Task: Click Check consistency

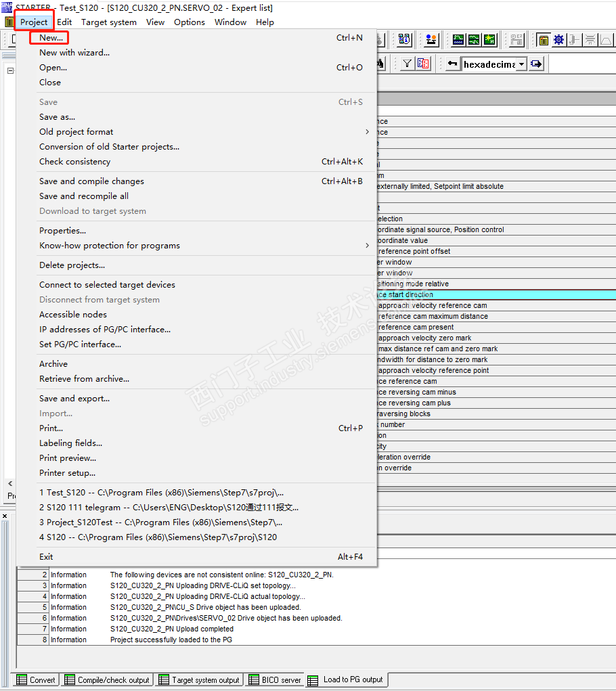Action: click(75, 162)
